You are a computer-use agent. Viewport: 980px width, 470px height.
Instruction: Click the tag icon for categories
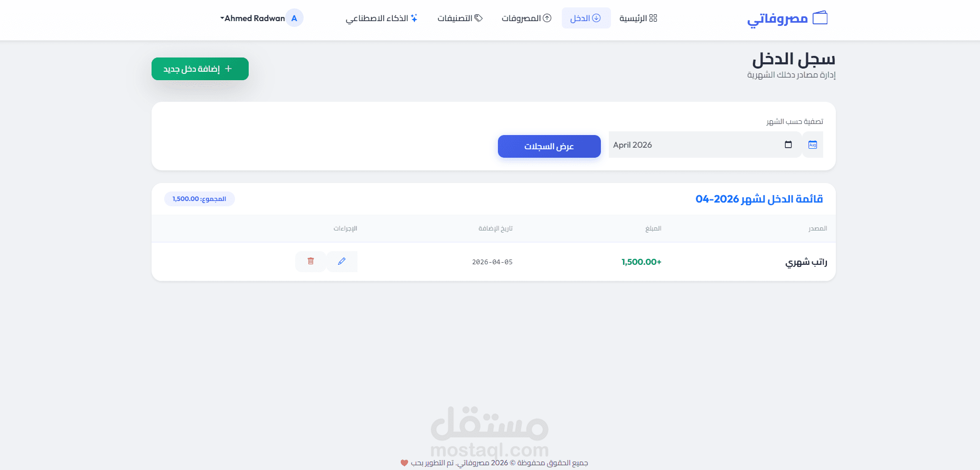coord(478,18)
